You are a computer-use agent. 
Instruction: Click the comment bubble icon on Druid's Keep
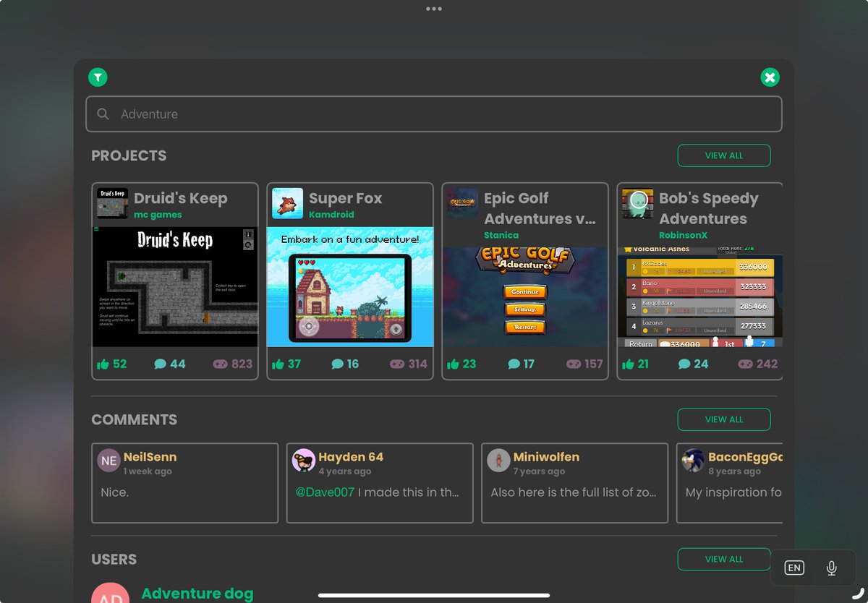coord(161,364)
